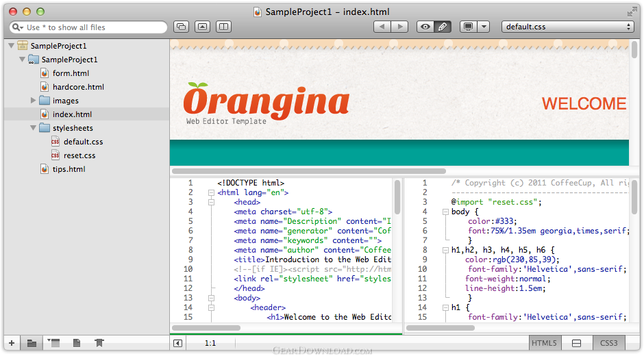
Task: Select the CSS3 status bar button
Action: tap(608, 343)
